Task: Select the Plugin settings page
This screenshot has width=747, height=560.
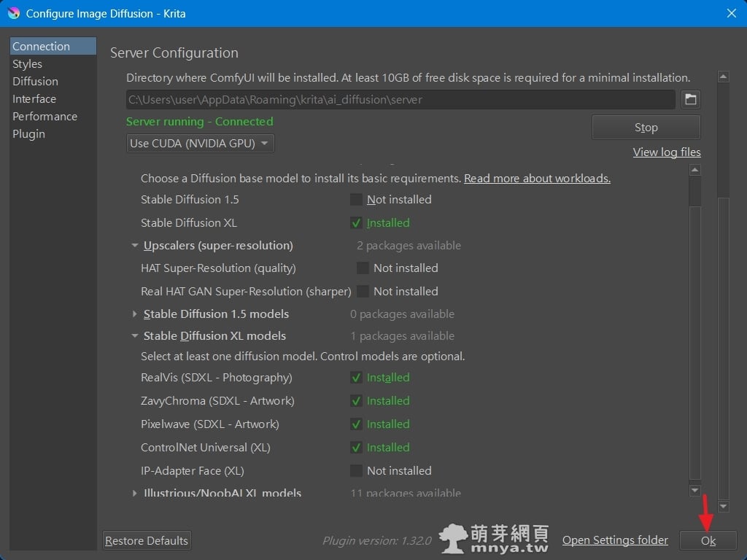Action: pos(28,134)
